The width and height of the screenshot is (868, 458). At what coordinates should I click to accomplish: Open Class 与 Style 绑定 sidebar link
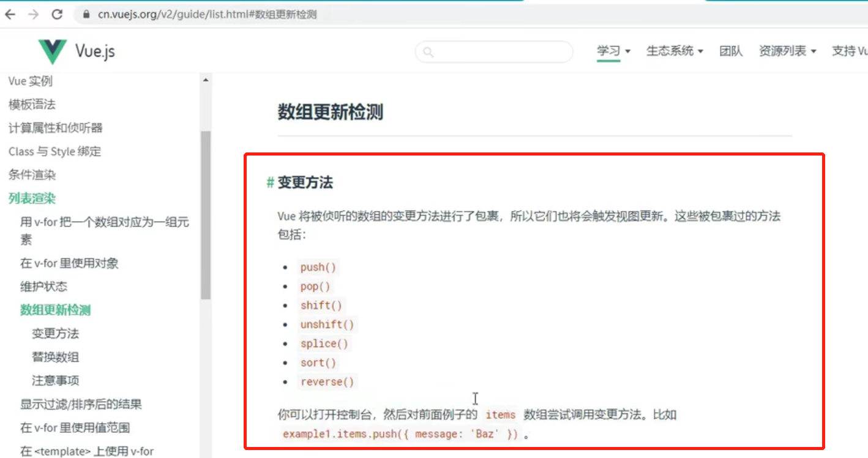click(x=55, y=151)
